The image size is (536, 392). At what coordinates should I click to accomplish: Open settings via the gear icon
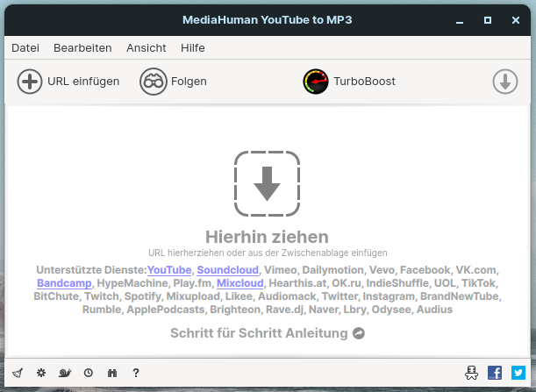41,373
